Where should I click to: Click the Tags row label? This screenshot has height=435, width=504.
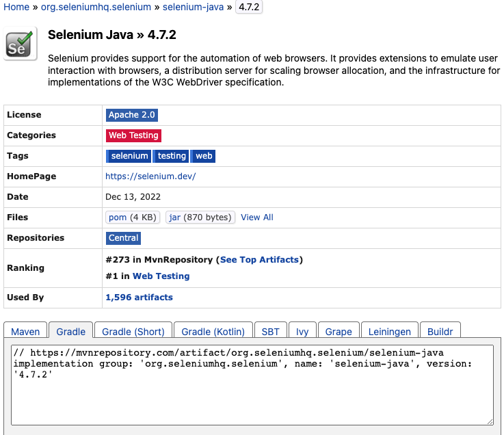pos(18,156)
